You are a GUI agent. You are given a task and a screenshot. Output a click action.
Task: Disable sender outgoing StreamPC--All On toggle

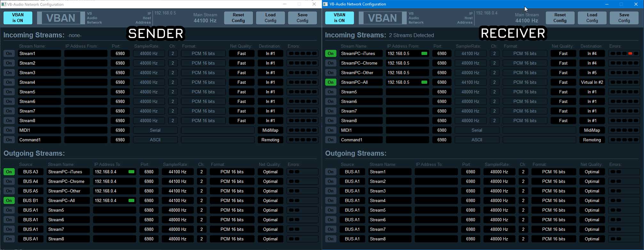[x=9, y=200]
